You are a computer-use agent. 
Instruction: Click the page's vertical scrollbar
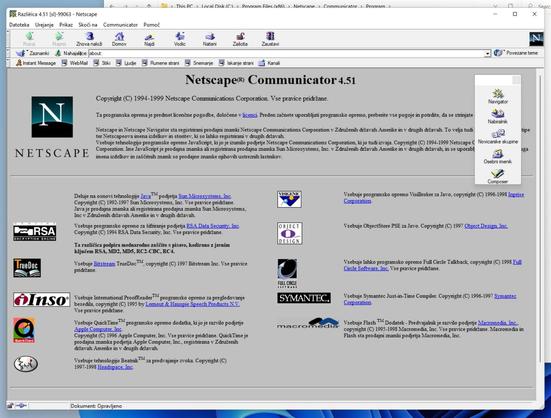(540, 218)
